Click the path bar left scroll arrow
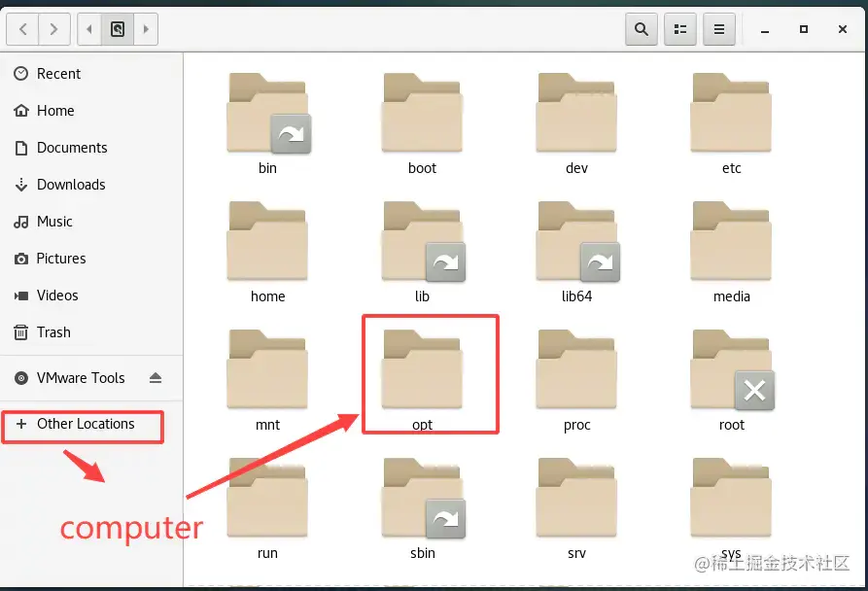 coord(89,29)
